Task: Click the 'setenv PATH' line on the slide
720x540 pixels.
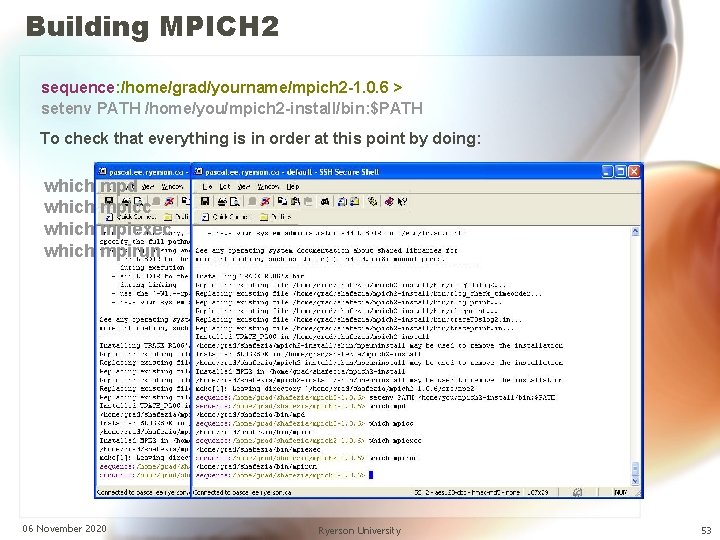Action: point(232,108)
